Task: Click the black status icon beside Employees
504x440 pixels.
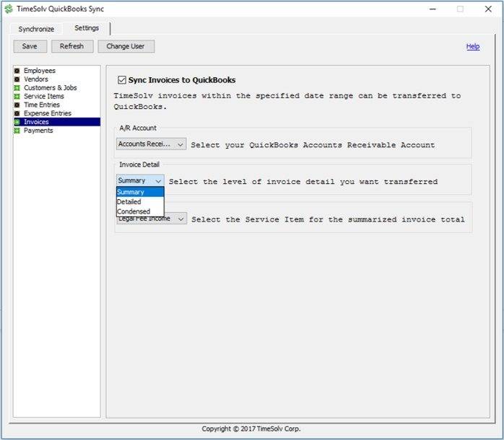Action: [x=17, y=71]
